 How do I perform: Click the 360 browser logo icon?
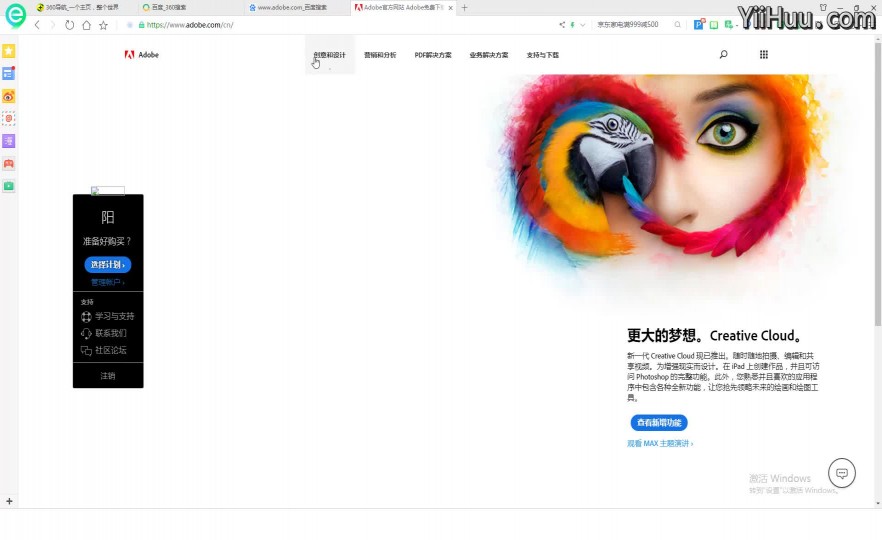point(16,15)
